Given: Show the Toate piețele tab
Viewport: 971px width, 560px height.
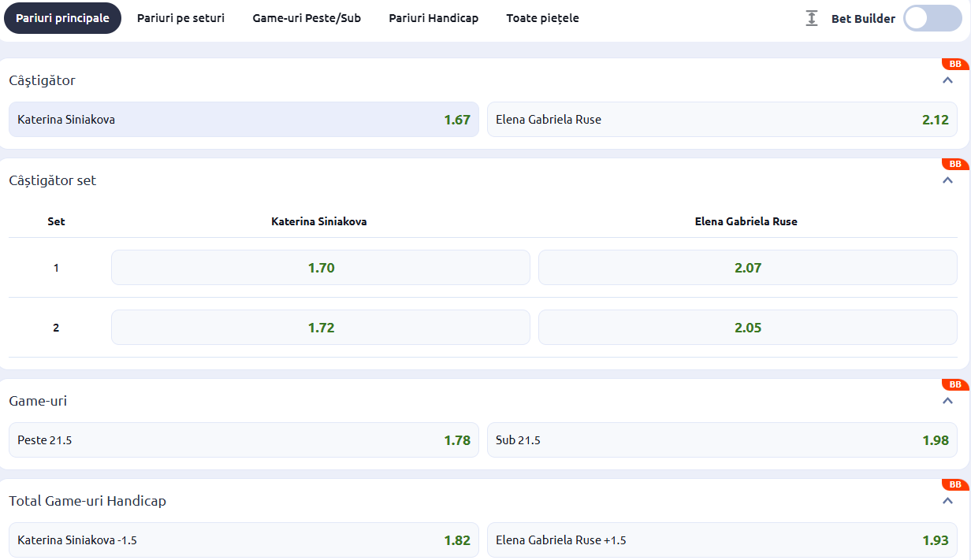Looking at the screenshot, I should [x=542, y=18].
